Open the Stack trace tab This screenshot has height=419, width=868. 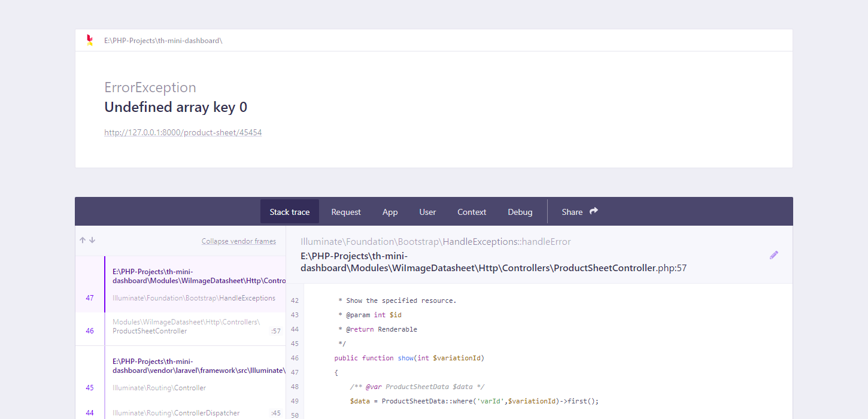(x=290, y=212)
